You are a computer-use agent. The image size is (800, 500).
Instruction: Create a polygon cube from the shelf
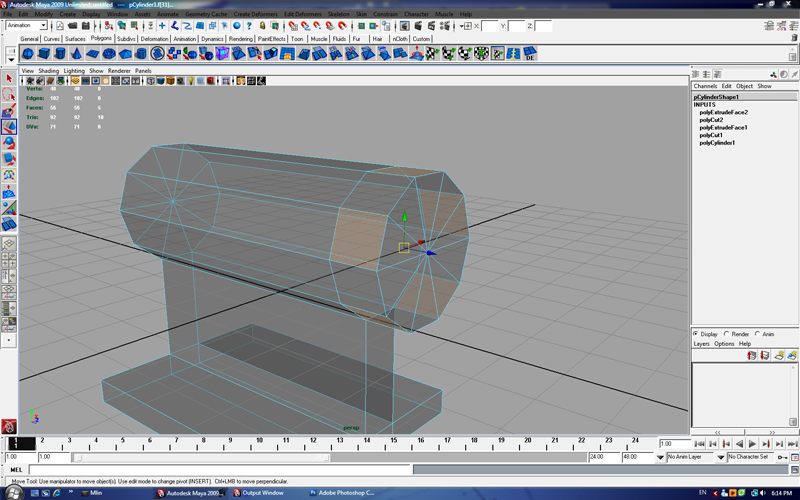tap(45, 53)
